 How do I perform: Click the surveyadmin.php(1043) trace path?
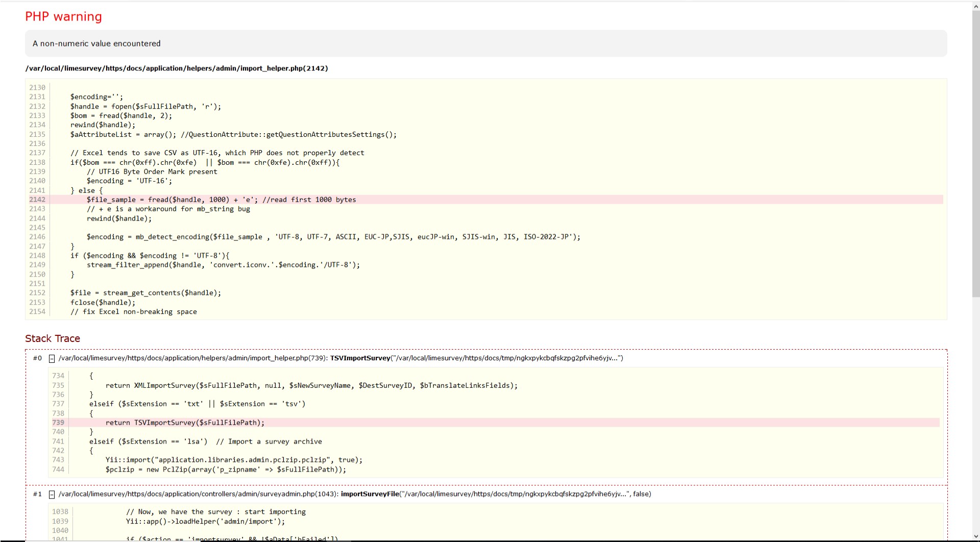198,494
